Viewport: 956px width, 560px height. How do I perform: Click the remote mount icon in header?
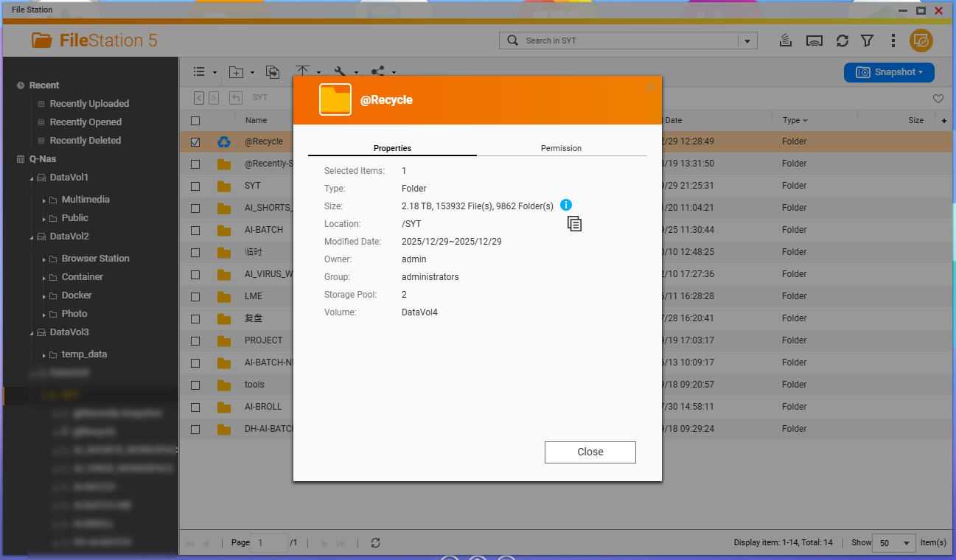814,41
